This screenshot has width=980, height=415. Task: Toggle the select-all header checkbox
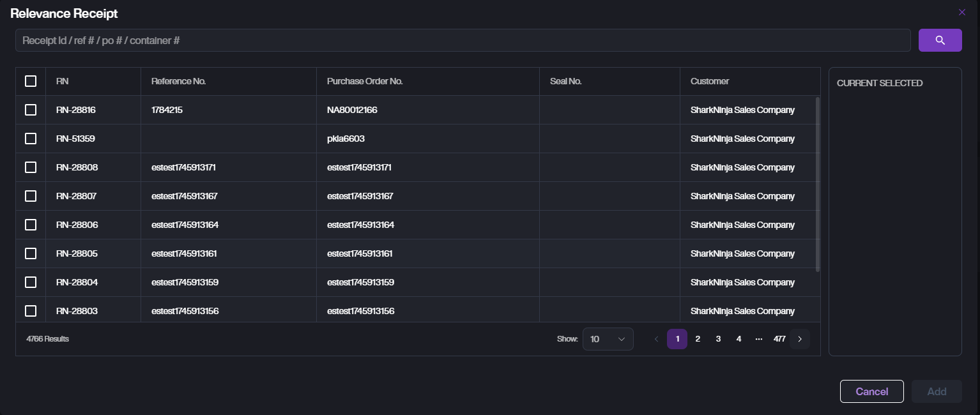point(31,81)
